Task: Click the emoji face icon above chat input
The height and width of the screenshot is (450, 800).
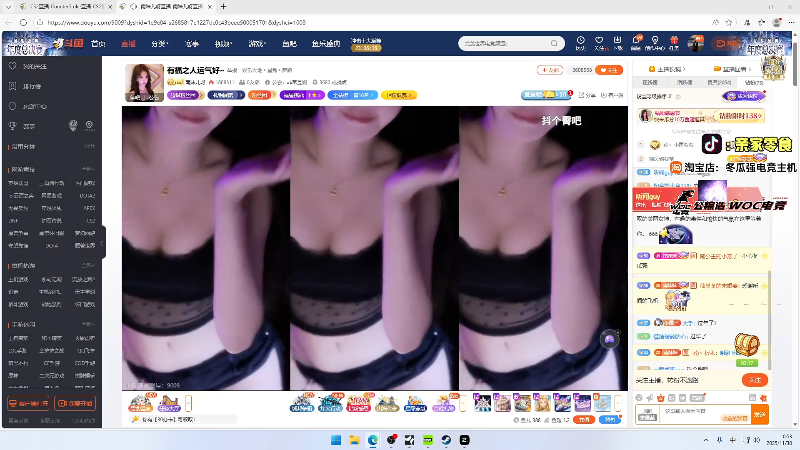Action: [639, 397]
